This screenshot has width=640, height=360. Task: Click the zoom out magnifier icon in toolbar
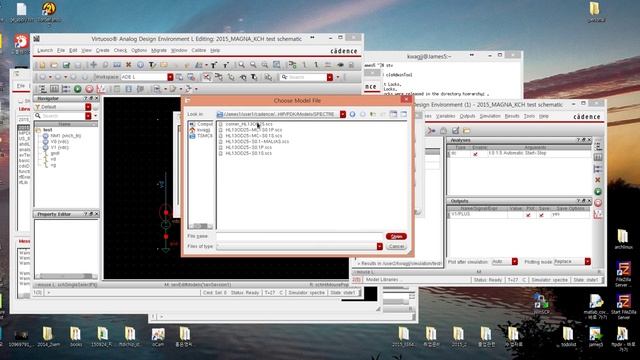point(253,65)
